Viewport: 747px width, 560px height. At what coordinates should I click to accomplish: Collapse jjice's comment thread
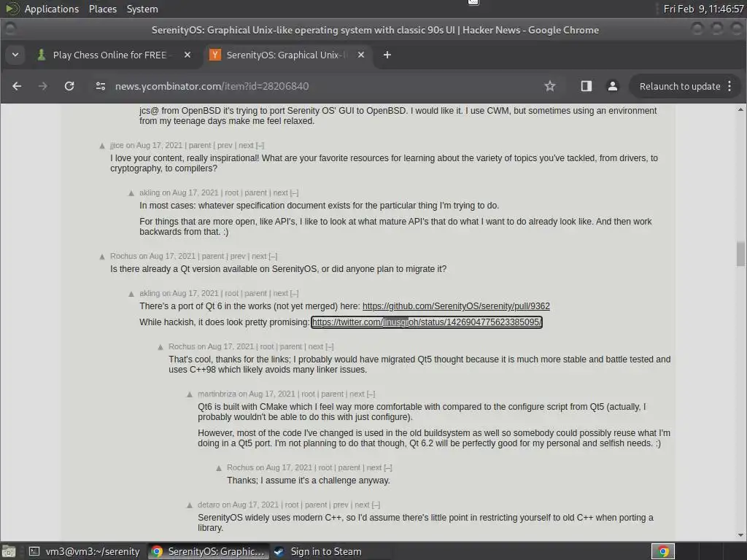[x=260, y=145]
